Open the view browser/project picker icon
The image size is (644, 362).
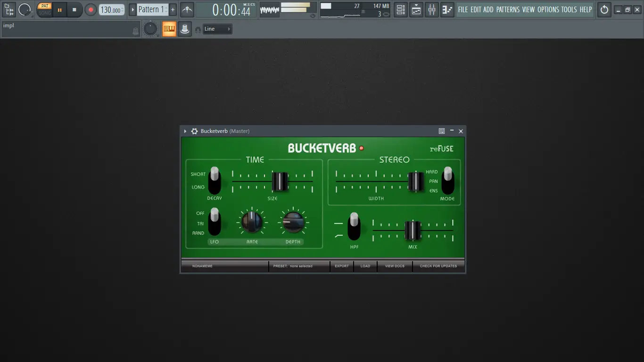coord(9,9)
